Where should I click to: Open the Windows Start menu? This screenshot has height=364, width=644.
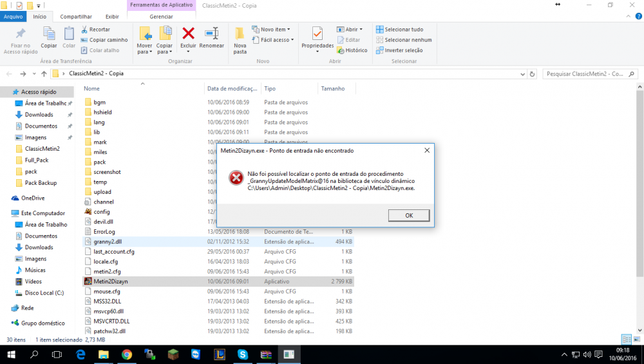11,354
